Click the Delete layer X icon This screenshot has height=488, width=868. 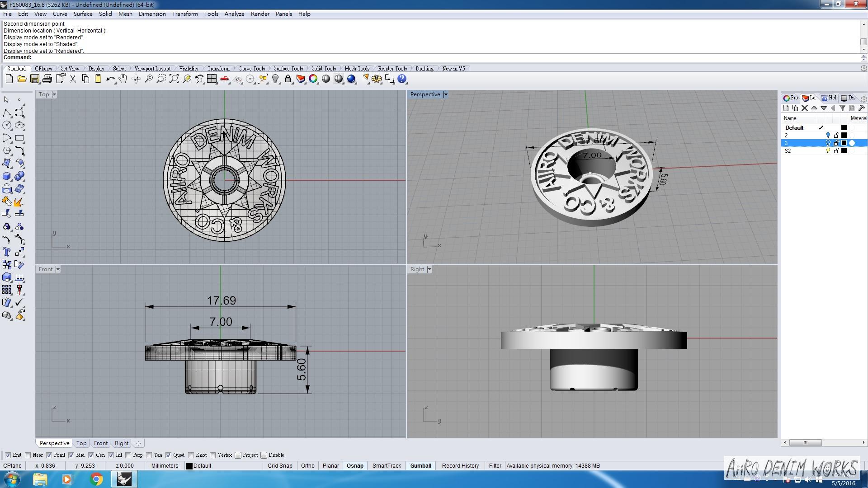point(805,108)
